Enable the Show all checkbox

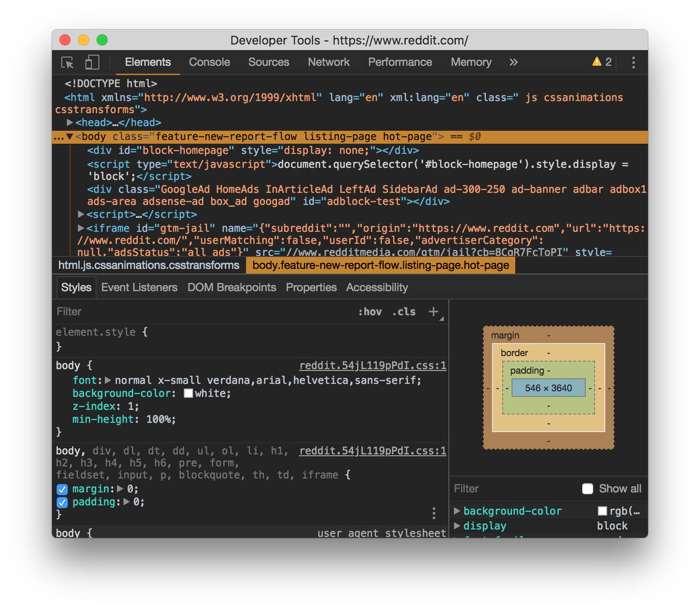pyautogui.click(x=587, y=488)
